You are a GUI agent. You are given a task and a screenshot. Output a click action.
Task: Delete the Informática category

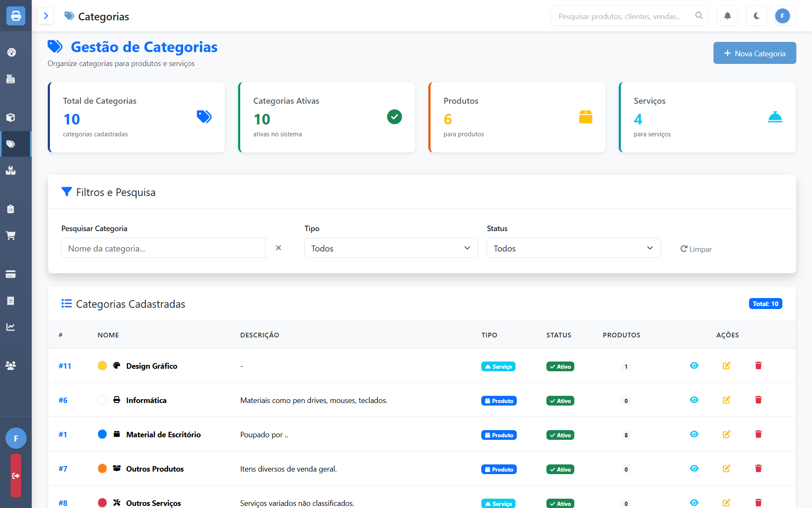(758, 400)
